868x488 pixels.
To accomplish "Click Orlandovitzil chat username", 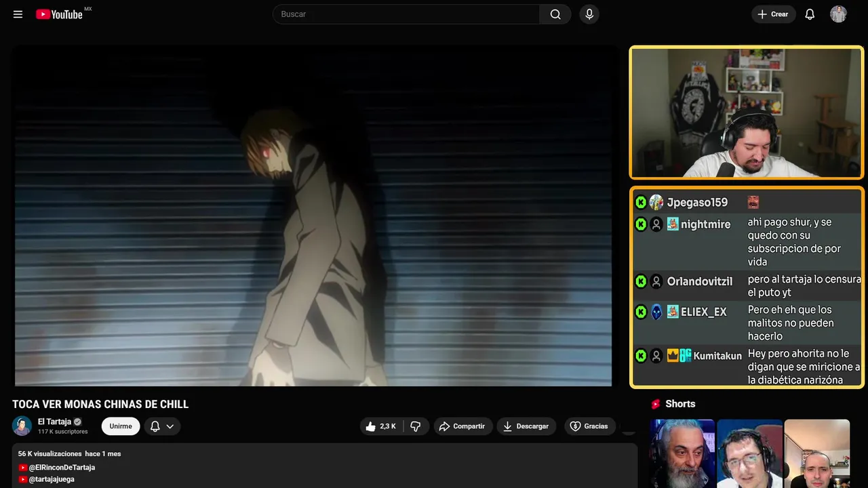I will click(x=700, y=281).
